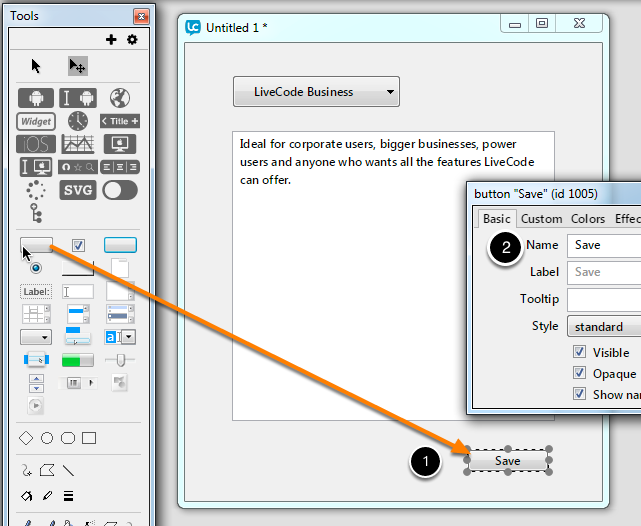Edit the Name field containing Save

pos(604,245)
